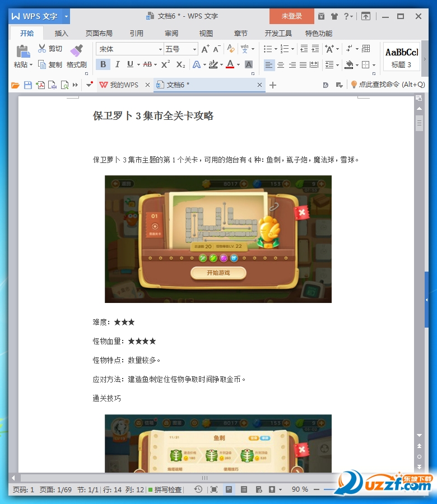Click the paragraph shading fill bucket
Screen dimensions: 437x504
click(349, 64)
